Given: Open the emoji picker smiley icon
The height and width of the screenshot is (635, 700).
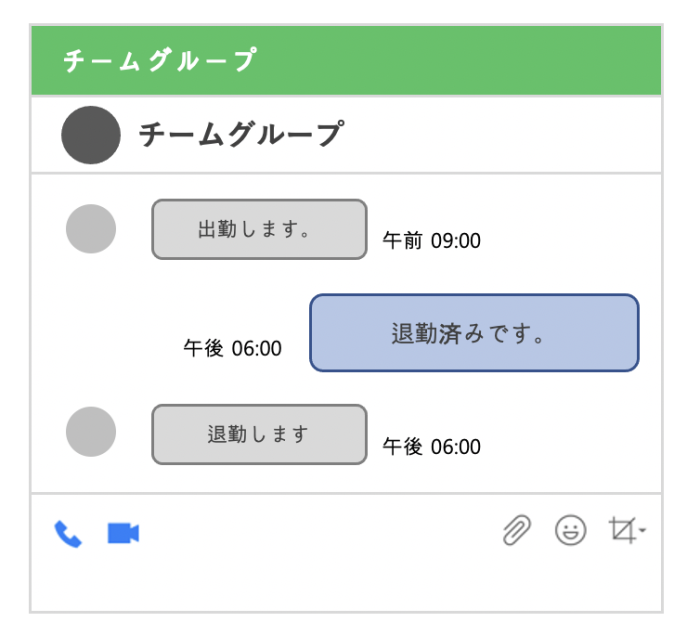Looking at the screenshot, I should [570, 531].
